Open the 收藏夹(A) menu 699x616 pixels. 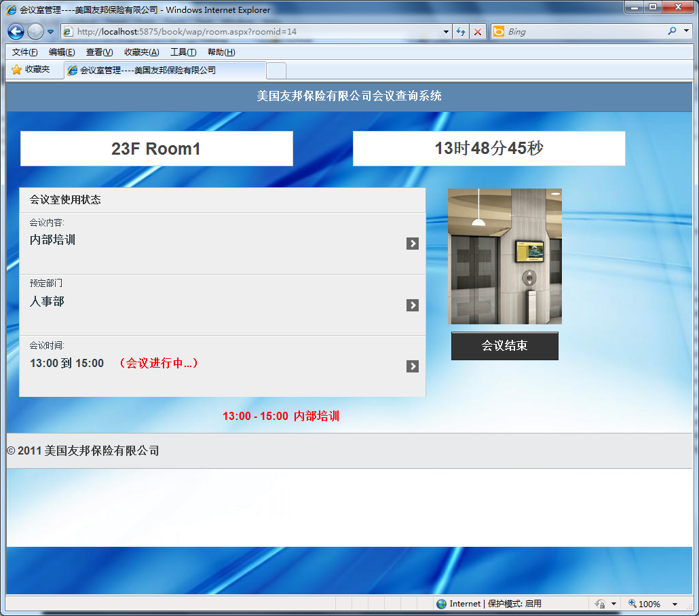click(x=141, y=52)
